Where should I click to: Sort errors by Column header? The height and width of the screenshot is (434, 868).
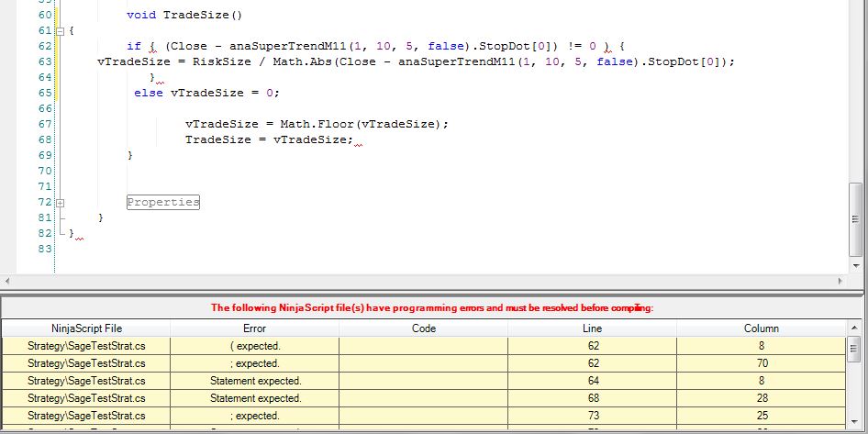(x=762, y=328)
